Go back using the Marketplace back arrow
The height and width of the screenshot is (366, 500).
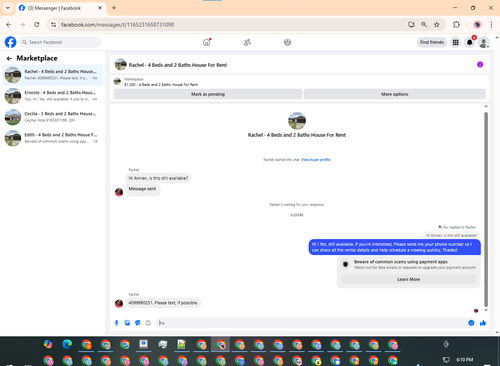(x=9, y=58)
